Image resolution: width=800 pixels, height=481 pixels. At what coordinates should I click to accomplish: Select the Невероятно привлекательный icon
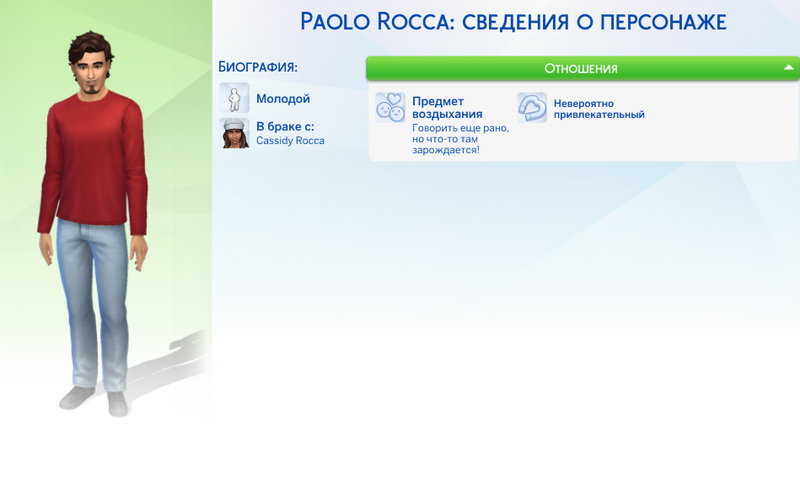[x=532, y=108]
